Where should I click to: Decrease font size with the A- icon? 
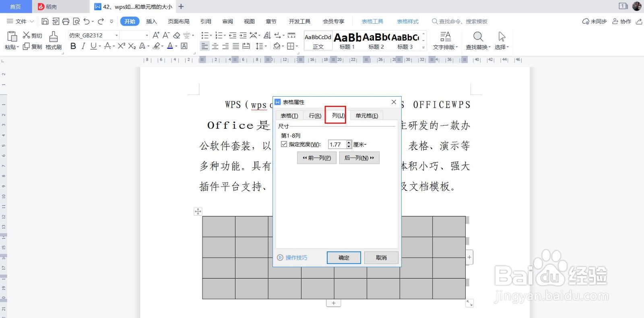[166, 35]
